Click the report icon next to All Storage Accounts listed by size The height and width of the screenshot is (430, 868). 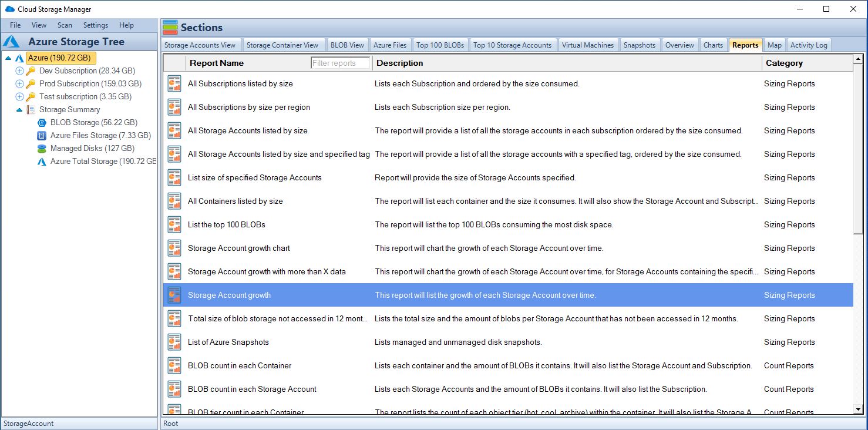pos(174,130)
